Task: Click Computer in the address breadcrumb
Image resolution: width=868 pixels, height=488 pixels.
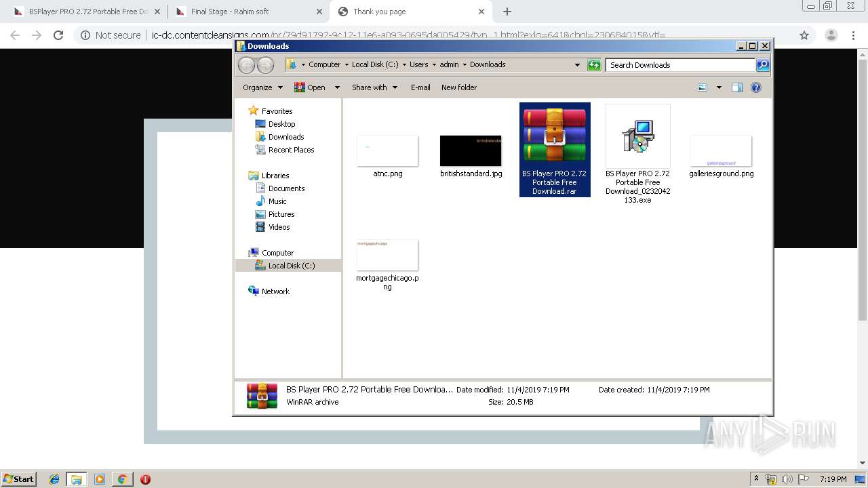Action: coord(324,64)
